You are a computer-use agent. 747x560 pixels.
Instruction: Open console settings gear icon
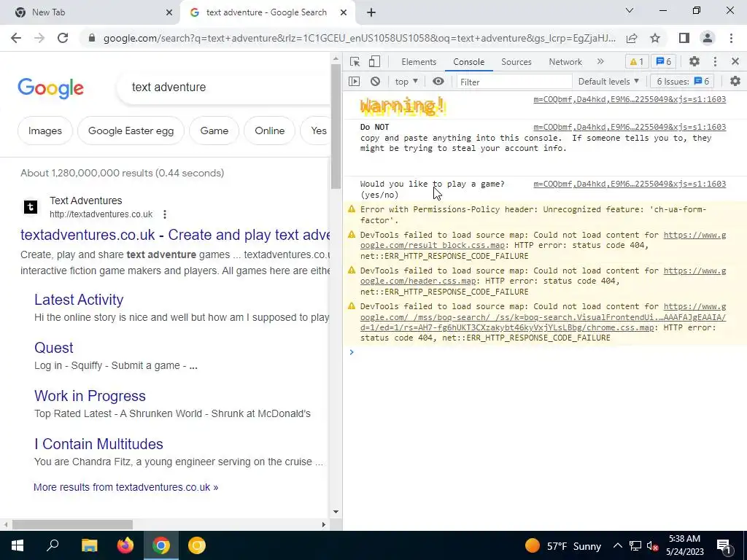point(735,82)
